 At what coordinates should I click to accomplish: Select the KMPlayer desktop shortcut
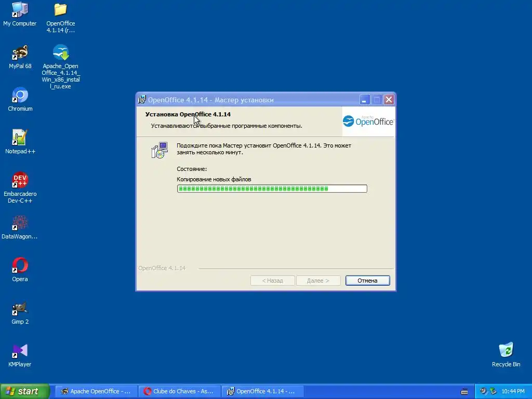point(20,355)
